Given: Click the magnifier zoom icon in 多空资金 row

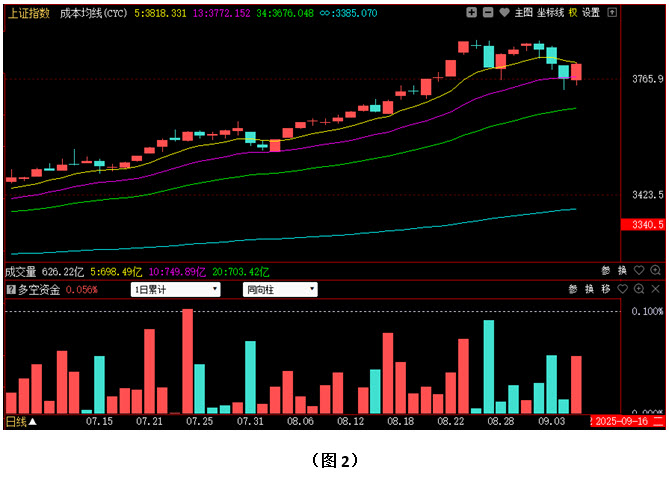Looking at the screenshot, I should pyautogui.click(x=639, y=289).
